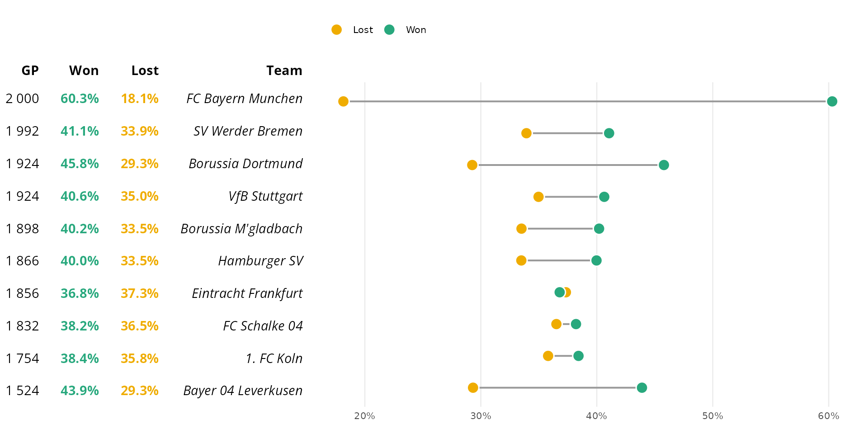Select the Eintracht Frankfurt team name

point(247,293)
